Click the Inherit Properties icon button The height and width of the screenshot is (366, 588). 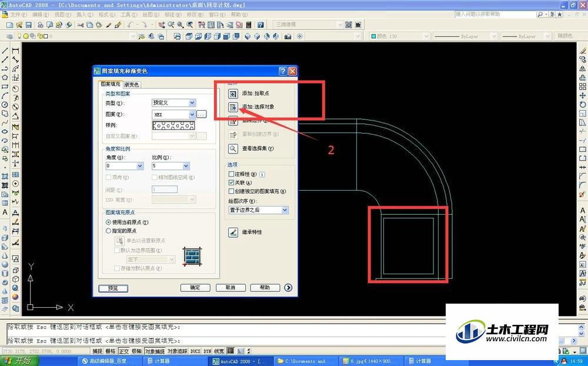tap(233, 232)
